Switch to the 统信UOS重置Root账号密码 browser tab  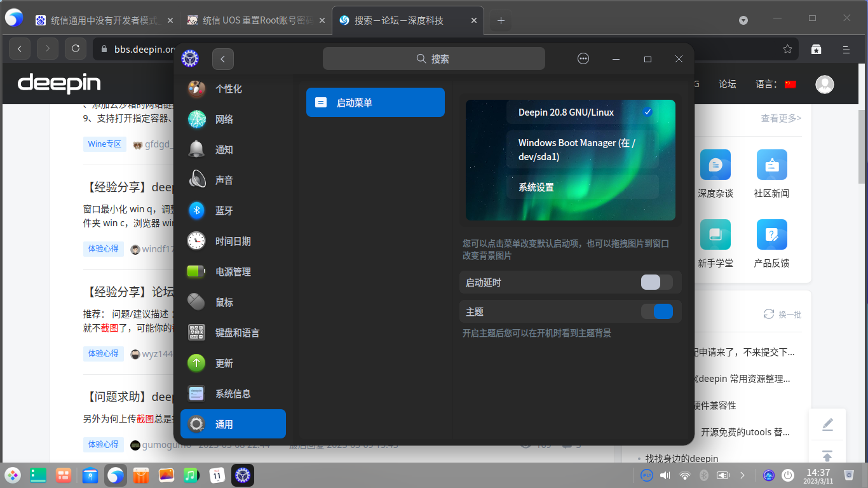tap(254, 20)
